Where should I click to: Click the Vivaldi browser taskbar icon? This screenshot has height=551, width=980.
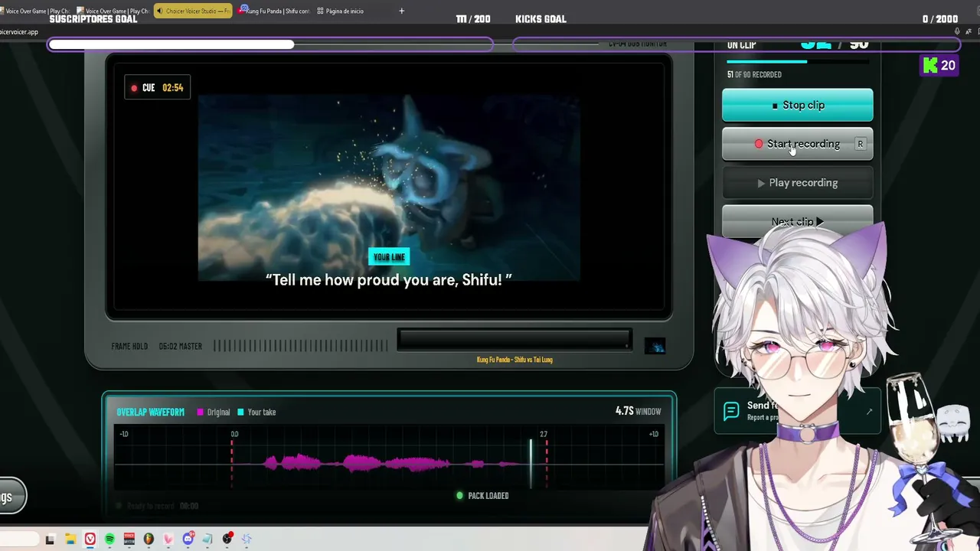coord(90,540)
